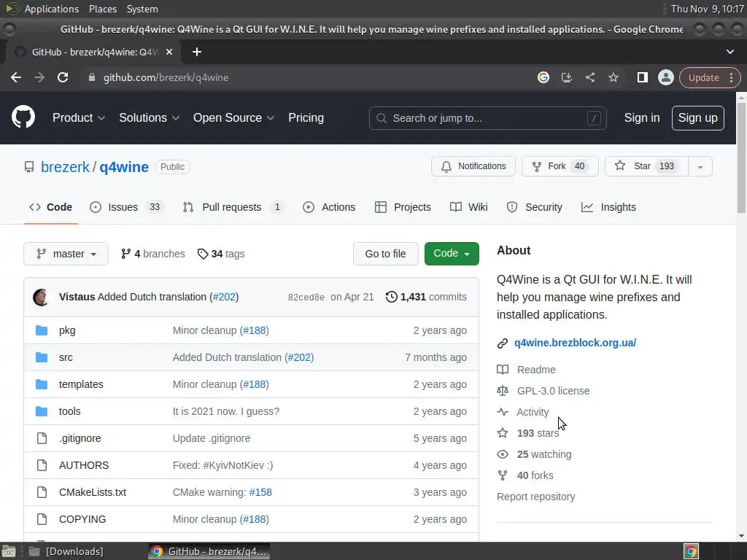747x560 pixels.
Task: Click the share icon in address bar
Action: (x=589, y=77)
